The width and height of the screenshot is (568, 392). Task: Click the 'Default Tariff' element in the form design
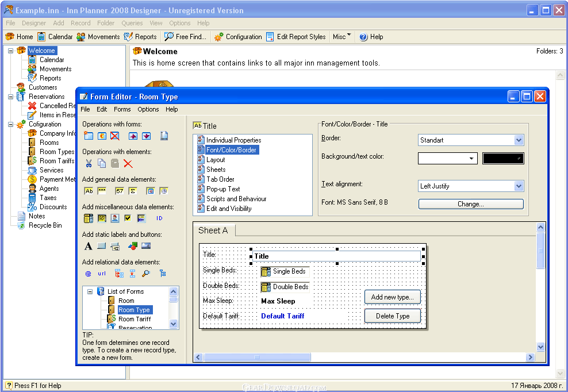(x=282, y=316)
